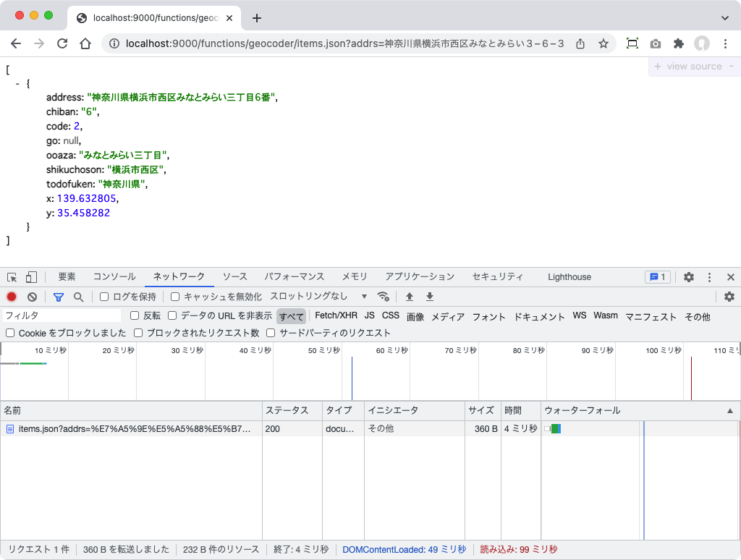Open the network conditions wifi icon

pos(384,297)
